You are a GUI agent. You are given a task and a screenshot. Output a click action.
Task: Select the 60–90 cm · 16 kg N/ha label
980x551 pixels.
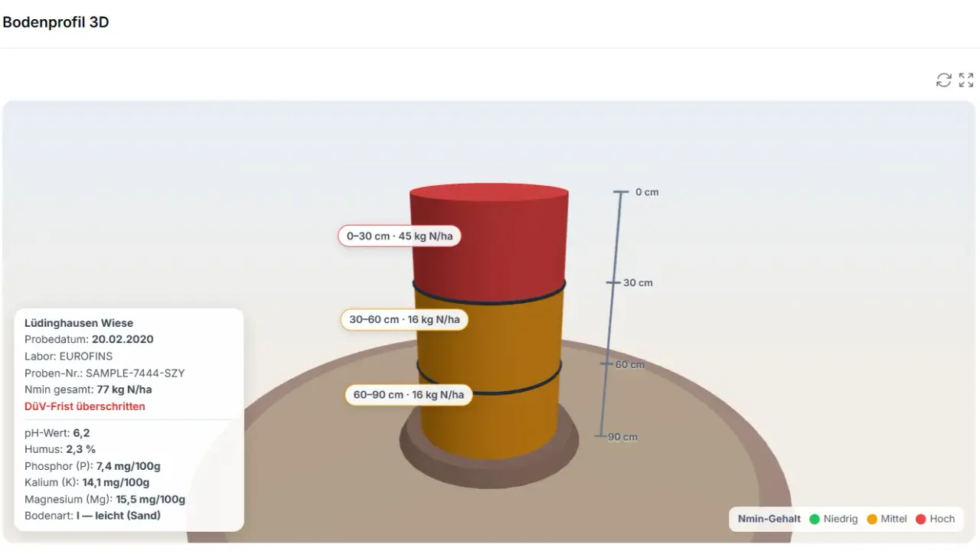tap(409, 395)
